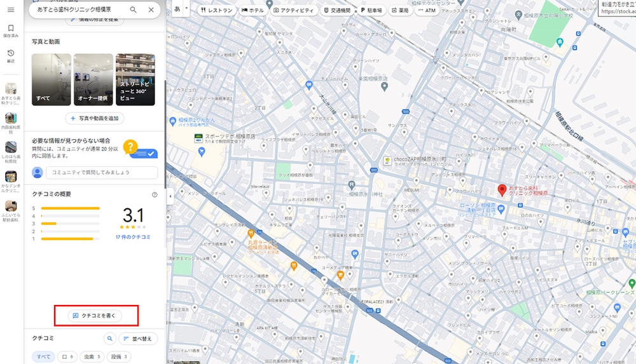The height and width of the screenshot is (364, 636).
Task: Collapse the side panel with arrow handle
Action: coord(170,196)
